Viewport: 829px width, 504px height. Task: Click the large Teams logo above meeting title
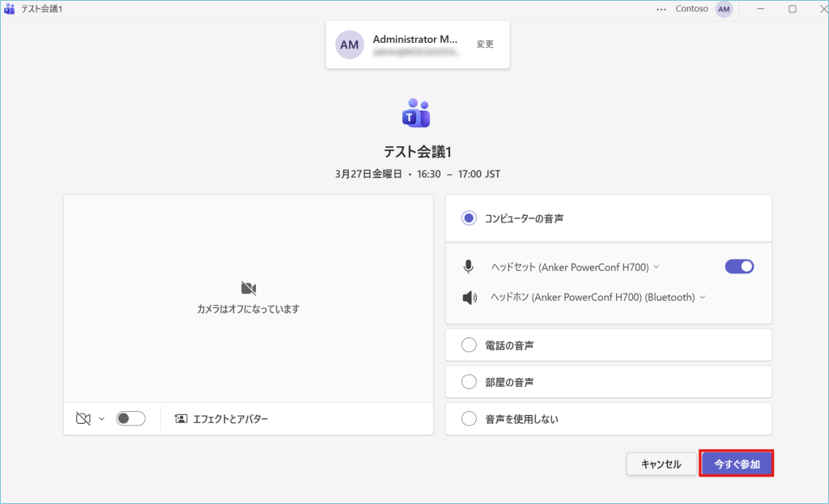click(x=416, y=114)
